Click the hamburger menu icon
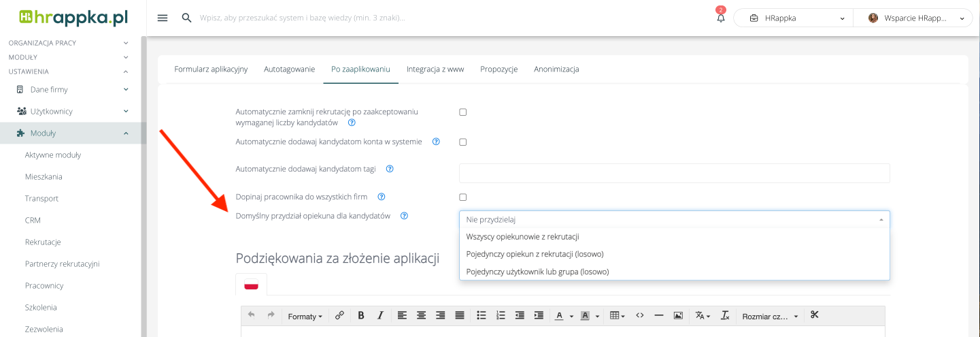The width and height of the screenshot is (980, 337). tap(163, 18)
